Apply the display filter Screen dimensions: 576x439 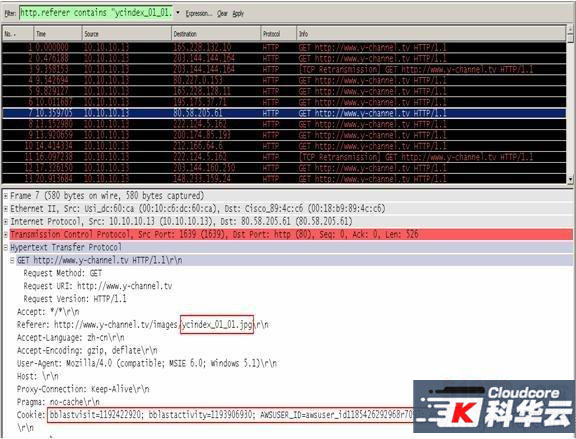pos(238,14)
